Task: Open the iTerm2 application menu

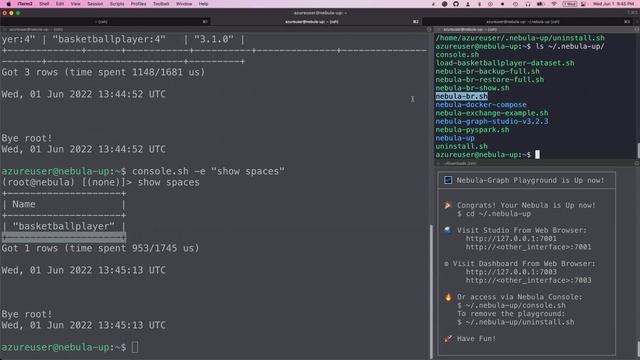Action: coord(25,4)
